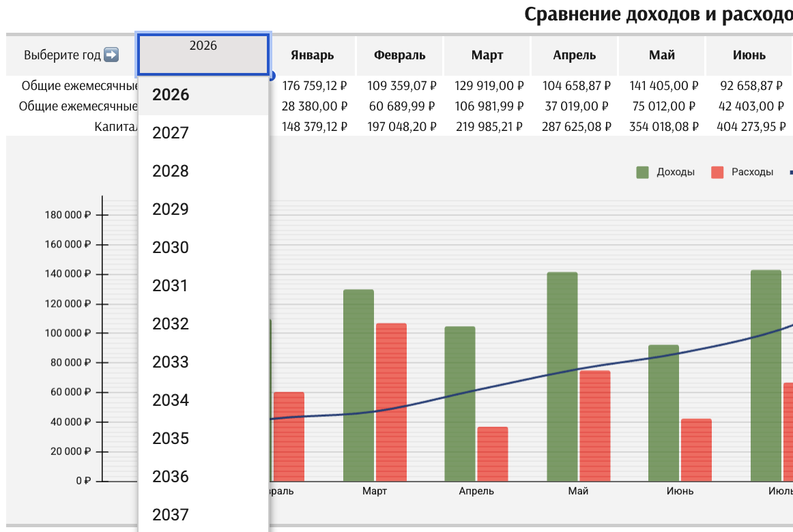Click cell 287 625,08 ₽ capital for Апрель

pos(577,127)
